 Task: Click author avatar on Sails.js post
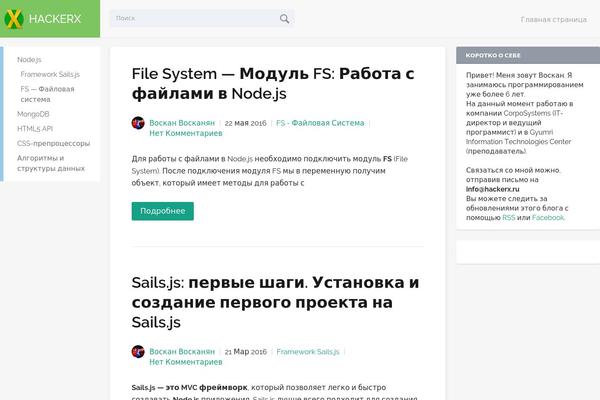point(138,351)
